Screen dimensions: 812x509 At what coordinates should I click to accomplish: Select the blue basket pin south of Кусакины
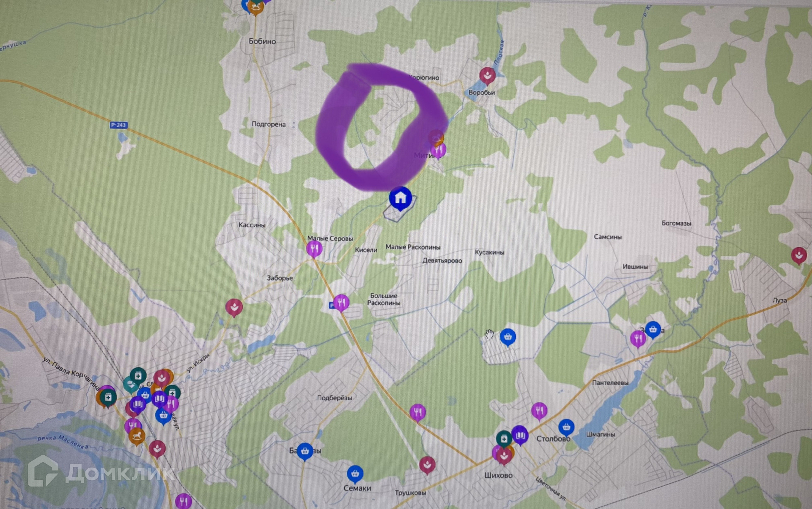tap(507, 337)
